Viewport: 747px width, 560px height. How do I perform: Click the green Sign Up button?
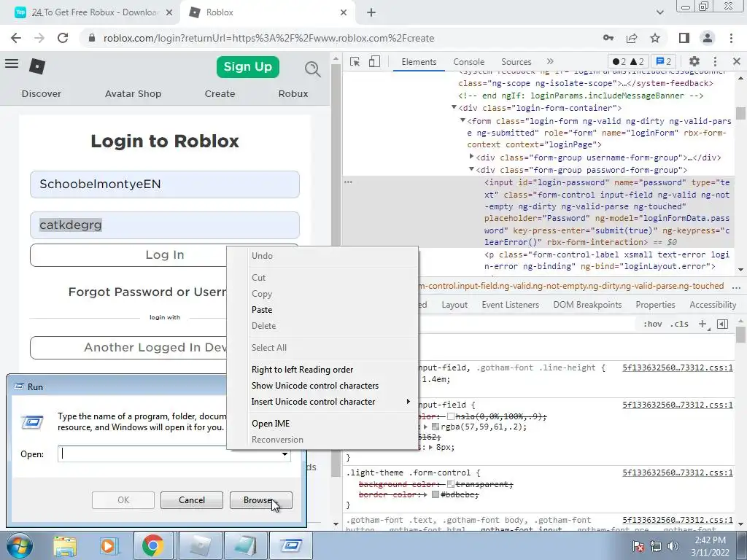coord(248,66)
